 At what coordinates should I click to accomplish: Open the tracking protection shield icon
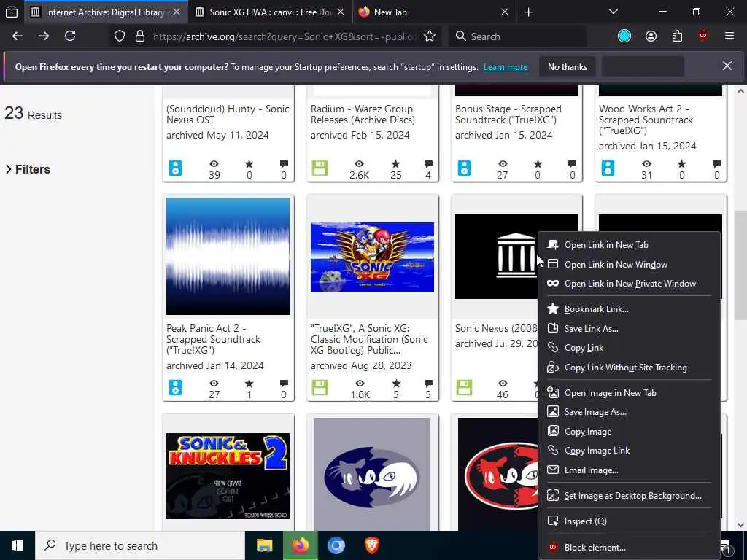coord(120,36)
